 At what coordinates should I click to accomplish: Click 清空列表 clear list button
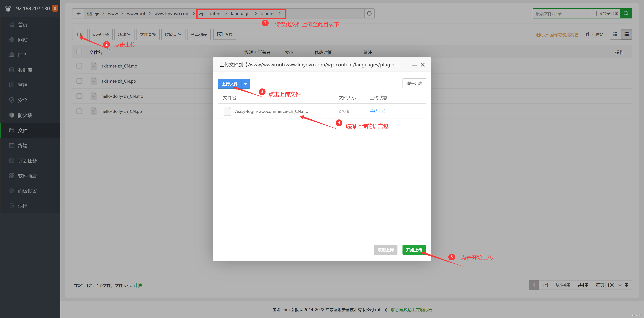(x=414, y=83)
